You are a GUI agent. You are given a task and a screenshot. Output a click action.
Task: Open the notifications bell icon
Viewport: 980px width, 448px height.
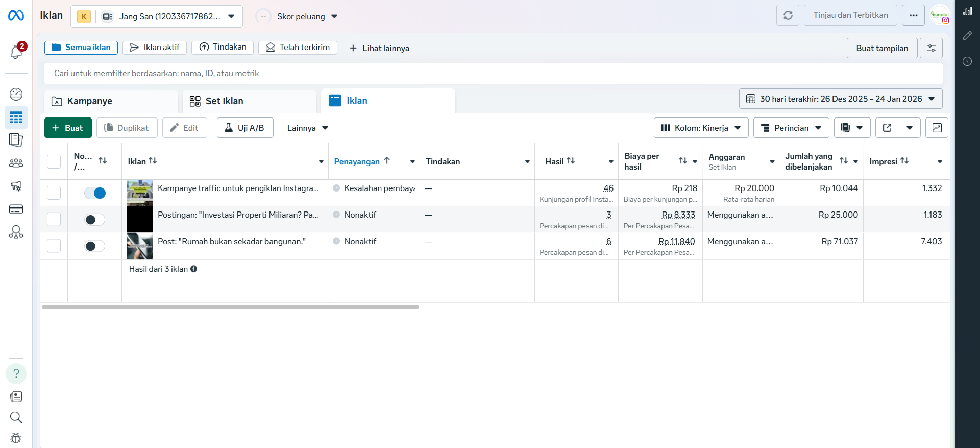(16, 51)
